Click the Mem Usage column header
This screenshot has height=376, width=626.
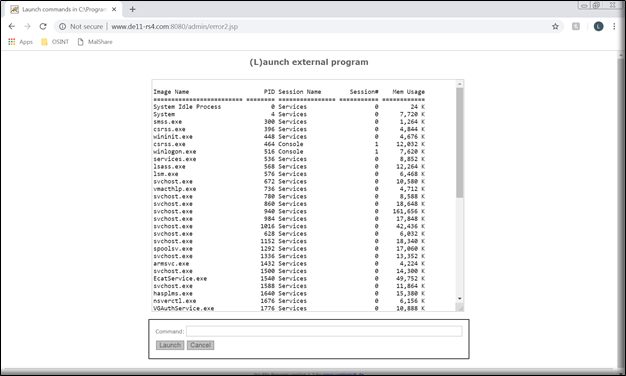pos(408,91)
